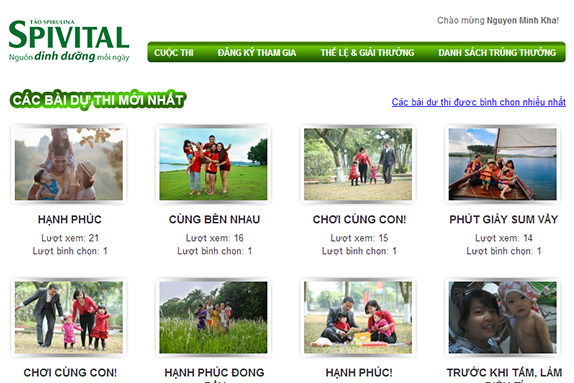The height and width of the screenshot is (383, 574).
Task: Click the HẠNH PHÚC entry title
Action: click(70, 219)
